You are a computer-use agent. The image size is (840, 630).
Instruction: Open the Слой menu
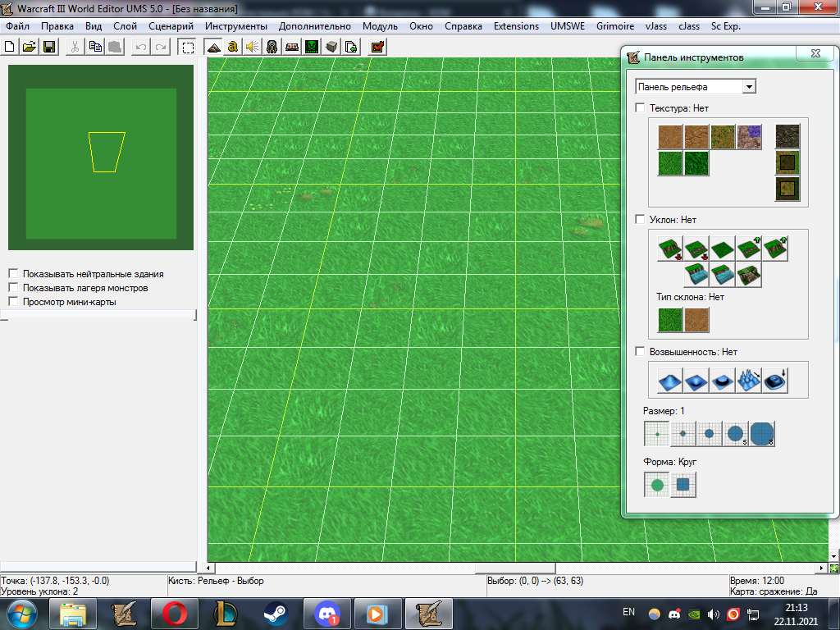(x=125, y=25)
